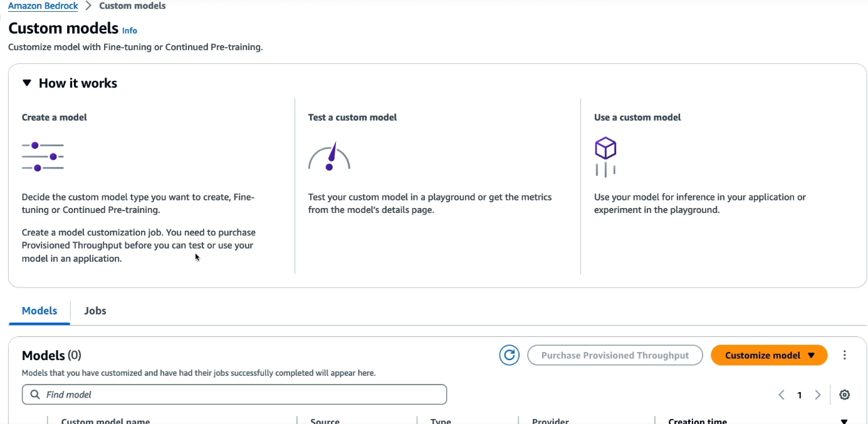Sort by Creation time column arrow

844,421
